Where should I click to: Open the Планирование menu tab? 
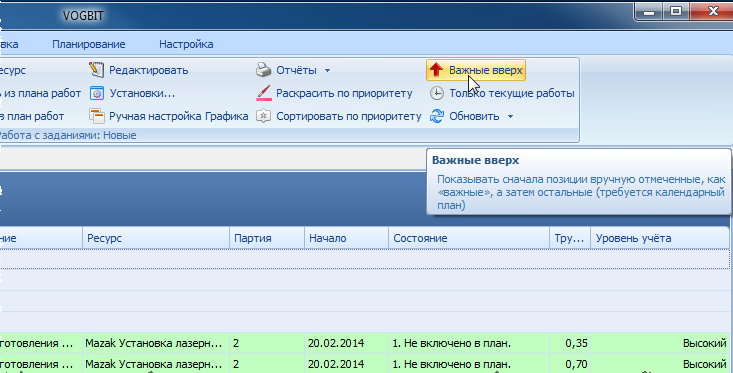89,44
